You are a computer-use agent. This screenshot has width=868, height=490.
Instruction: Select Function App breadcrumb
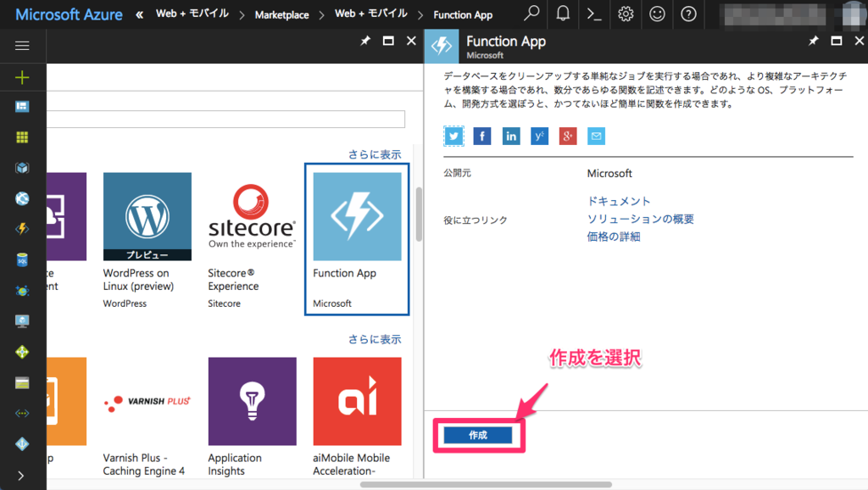463,15
